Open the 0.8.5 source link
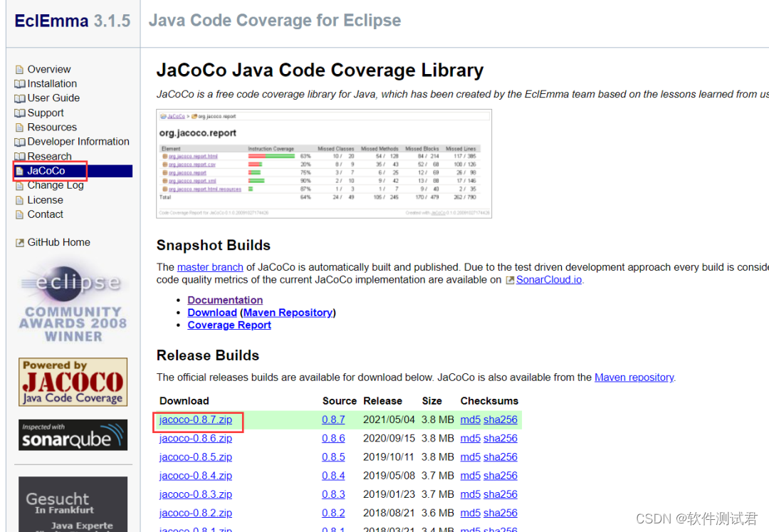 click(333, 457)
